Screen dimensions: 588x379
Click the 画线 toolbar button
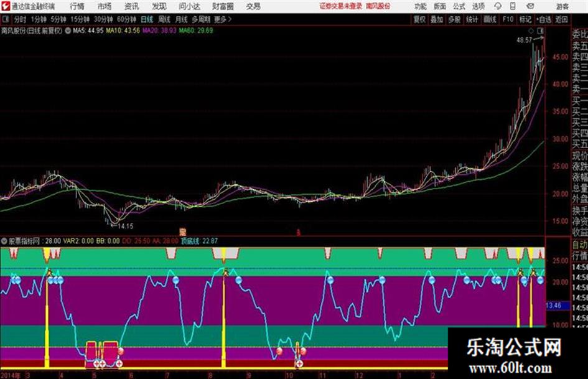click(x=490, y=19)
